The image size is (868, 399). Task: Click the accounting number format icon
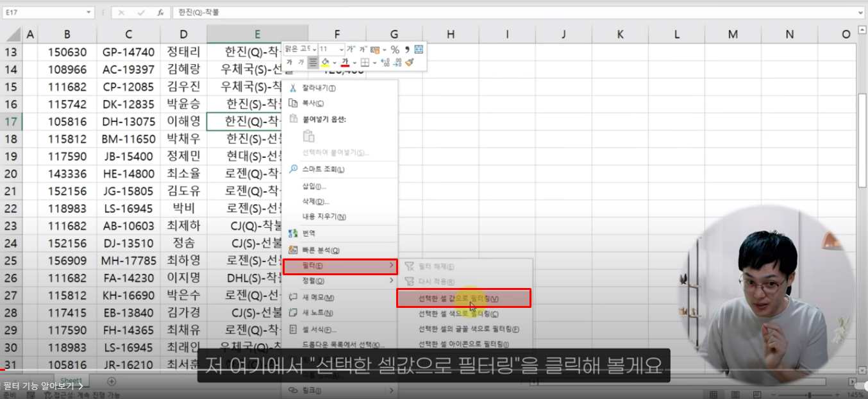point(375,49)
